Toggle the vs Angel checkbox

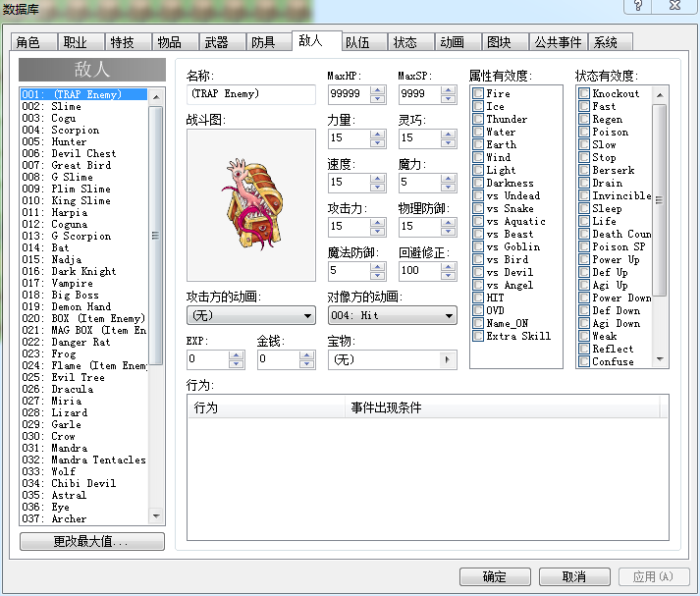pyautogui.click(x=478, y=285)
